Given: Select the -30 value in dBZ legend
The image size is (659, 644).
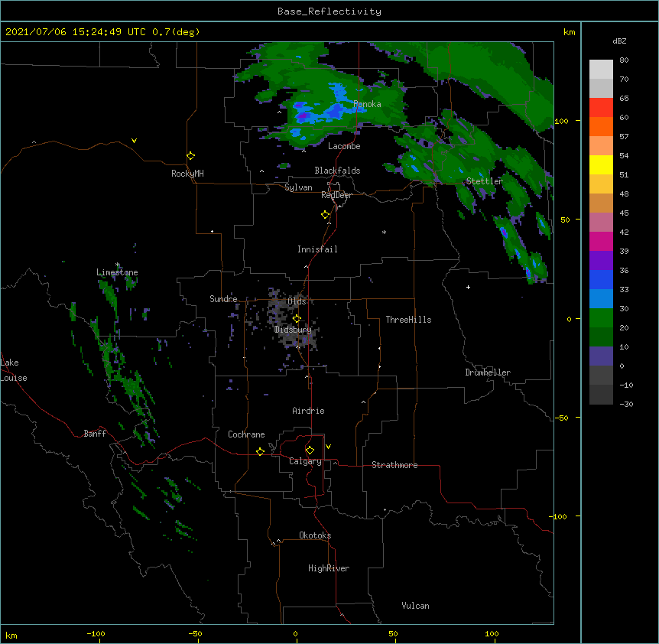Looking at the screenshot, I should click(626, 404).
